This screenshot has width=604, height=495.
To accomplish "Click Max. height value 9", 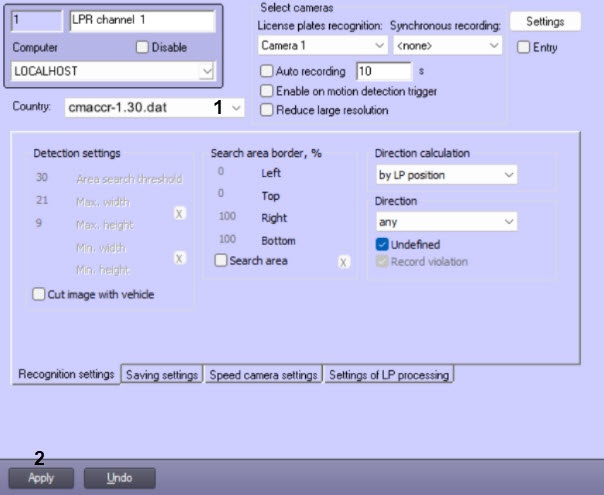I will pos(39,223).
